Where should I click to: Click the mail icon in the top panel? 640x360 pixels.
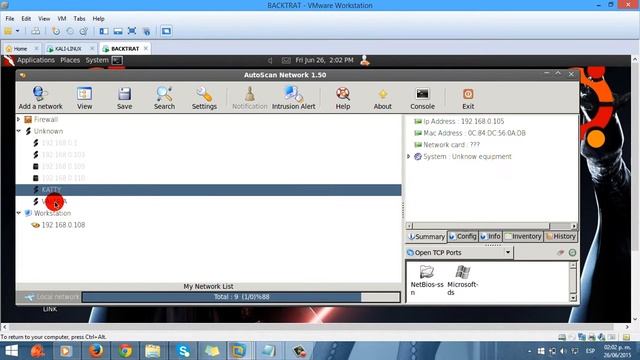pos(286,60)
